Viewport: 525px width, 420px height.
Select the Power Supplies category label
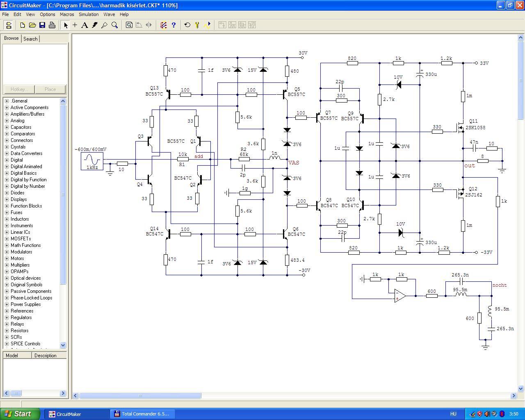25,304
